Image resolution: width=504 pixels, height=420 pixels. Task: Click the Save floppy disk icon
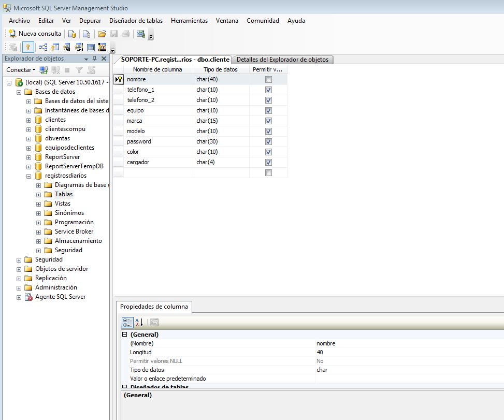[114, 34]
